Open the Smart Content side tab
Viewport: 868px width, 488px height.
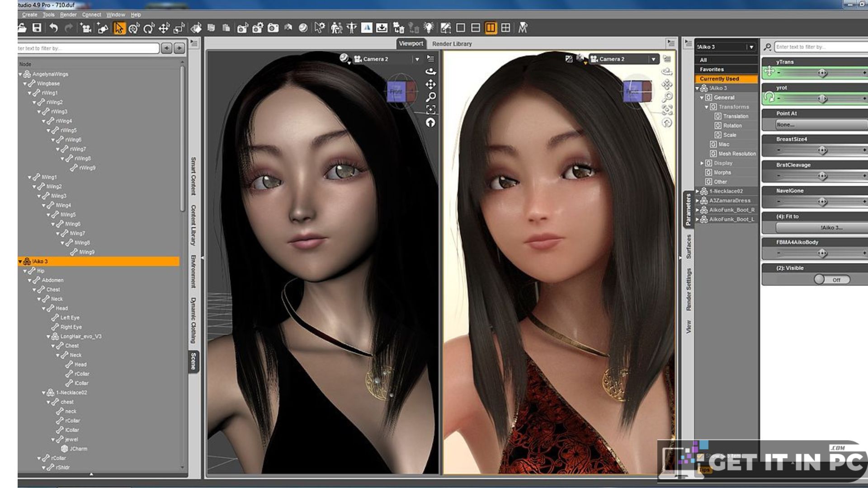[193, 176]
